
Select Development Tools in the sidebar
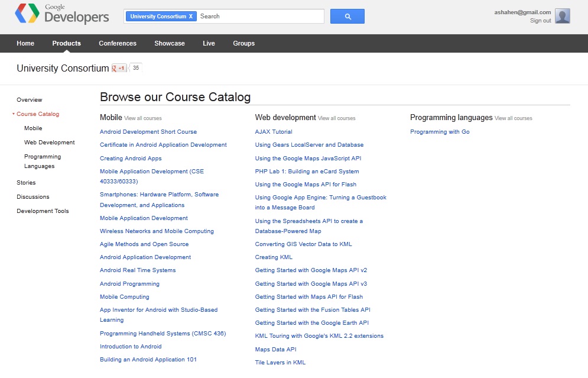coord(43,211)
